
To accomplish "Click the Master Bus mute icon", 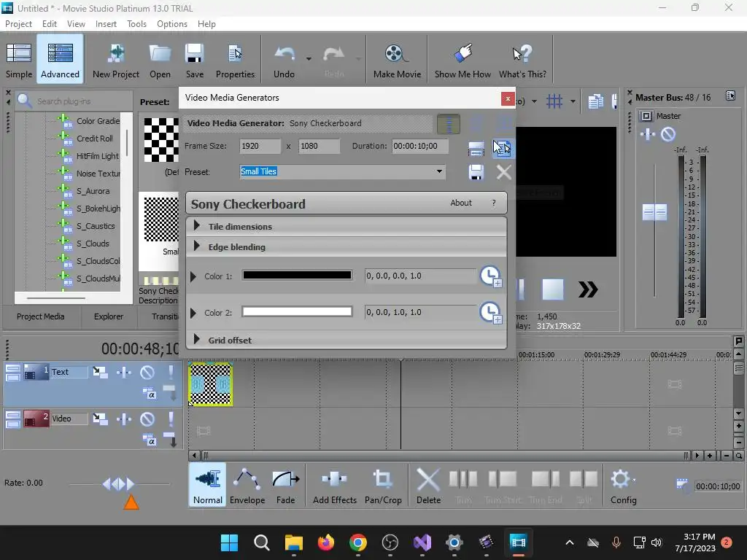I will (x=668, y=134).
